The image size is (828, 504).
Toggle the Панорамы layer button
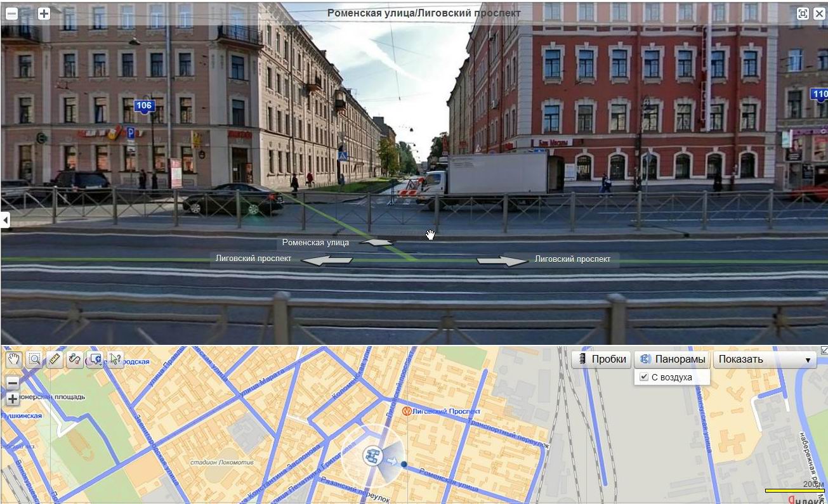click(672, 359)
